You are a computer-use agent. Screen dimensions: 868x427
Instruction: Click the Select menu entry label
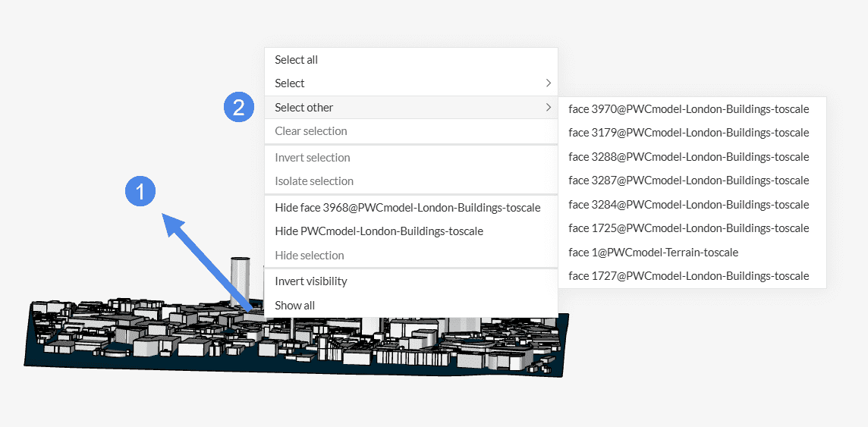pos(290,83)
